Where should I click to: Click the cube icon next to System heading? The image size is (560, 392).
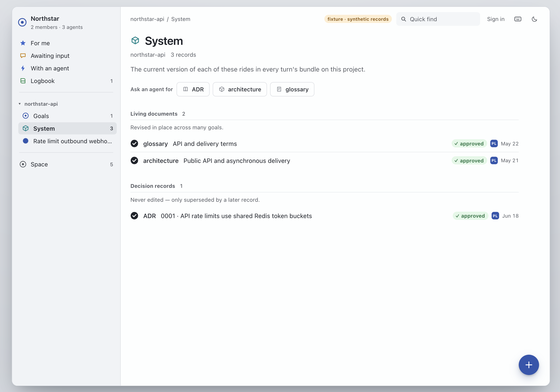click(x=135, y=40)
